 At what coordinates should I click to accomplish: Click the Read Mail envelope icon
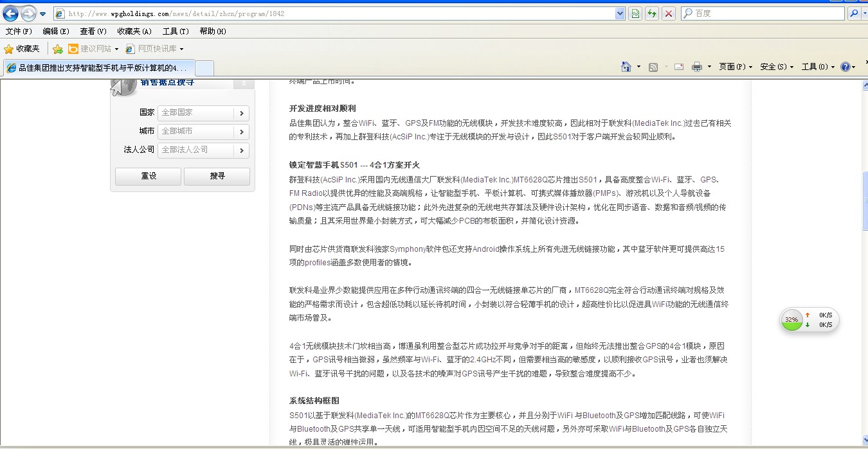[x=678, y=67]
